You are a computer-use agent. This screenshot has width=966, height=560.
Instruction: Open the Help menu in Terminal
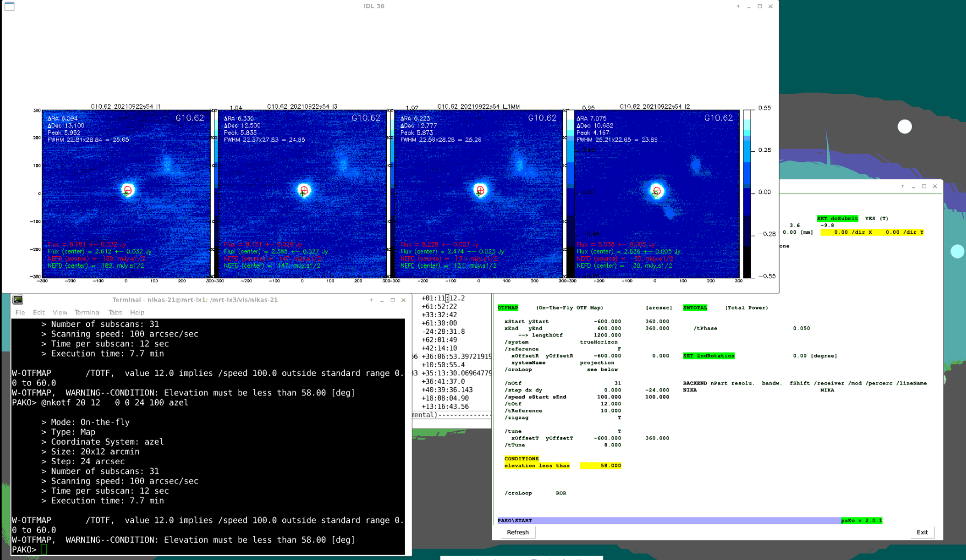pyautogui.click(x=137, y=312)
